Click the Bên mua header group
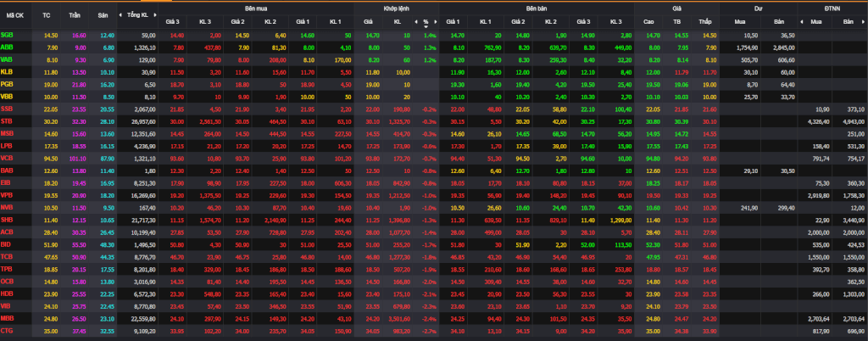The height and width of the screenshot is (341, 868). [x=256, y=9]
